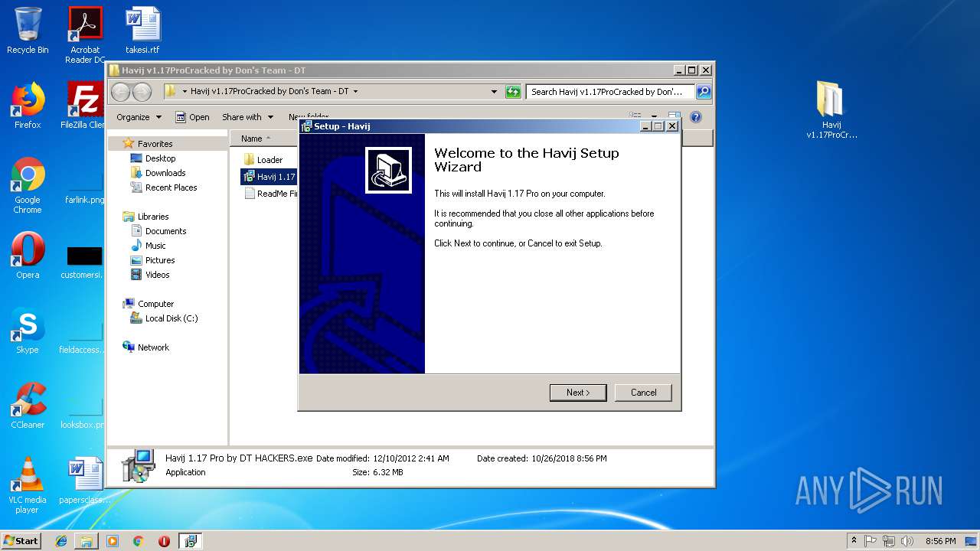Open Internet Explorer from taskbar
This screenshot has height=551, width=980.
[x=61, y=540]
